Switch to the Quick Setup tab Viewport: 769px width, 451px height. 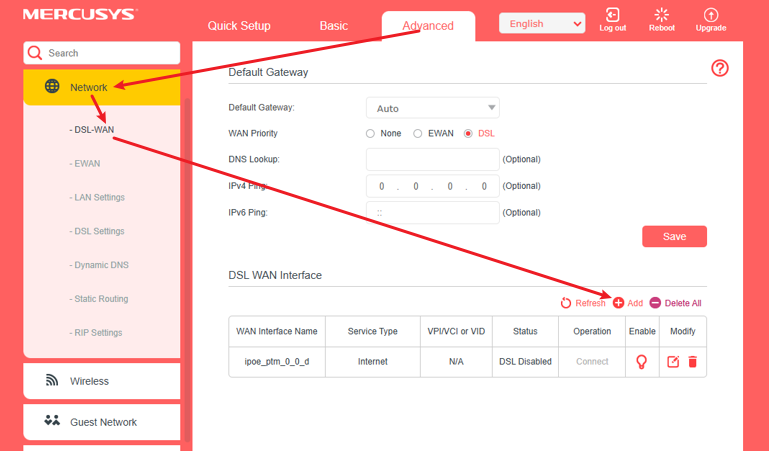point(239,26)
